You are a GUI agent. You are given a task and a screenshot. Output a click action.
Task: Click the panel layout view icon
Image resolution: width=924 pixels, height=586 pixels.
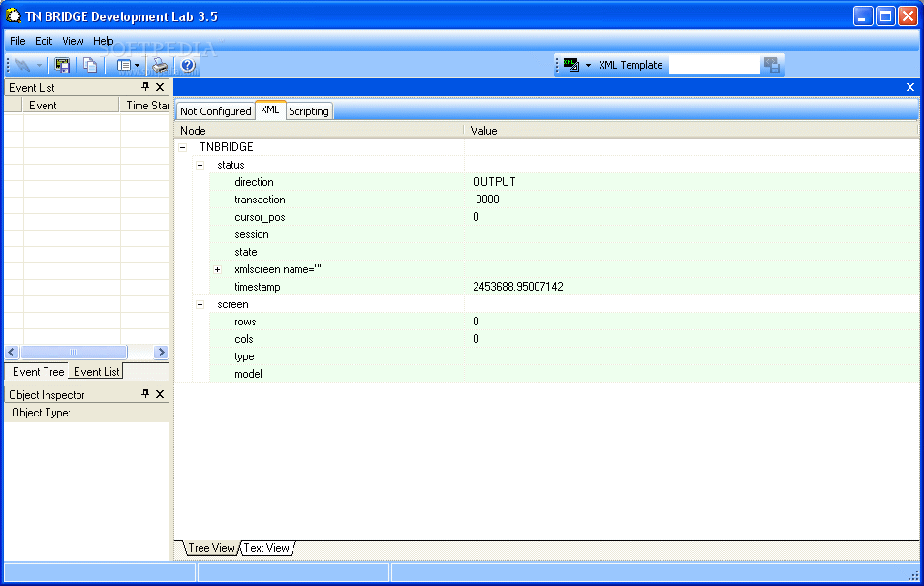124,66
